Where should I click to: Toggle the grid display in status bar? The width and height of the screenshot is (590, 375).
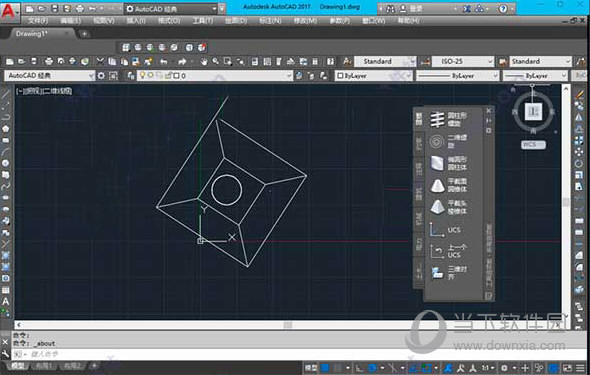[x=325, y=368]
